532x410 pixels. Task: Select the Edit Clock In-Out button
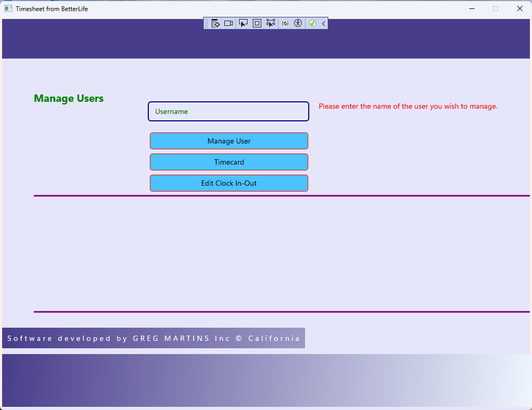[229, 183]
